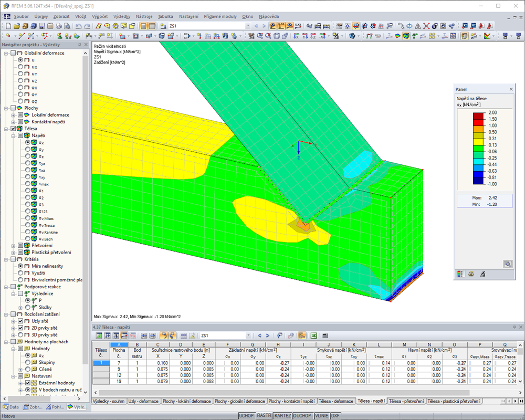The width and height of the screenshot is (525, 420).
Task: Click the orange 1.00 legend color
Action: pyautogui.click(x=478, y=129)
